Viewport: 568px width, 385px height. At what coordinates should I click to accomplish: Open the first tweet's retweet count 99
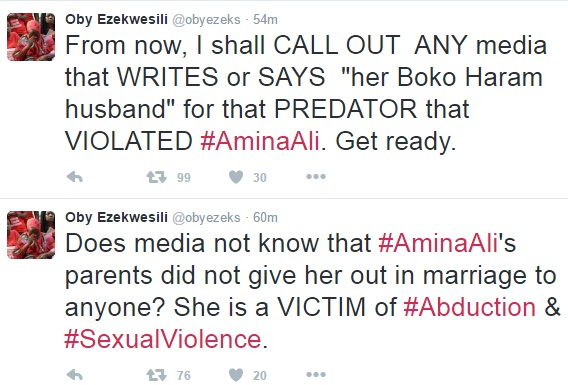[x=184, y=177]
